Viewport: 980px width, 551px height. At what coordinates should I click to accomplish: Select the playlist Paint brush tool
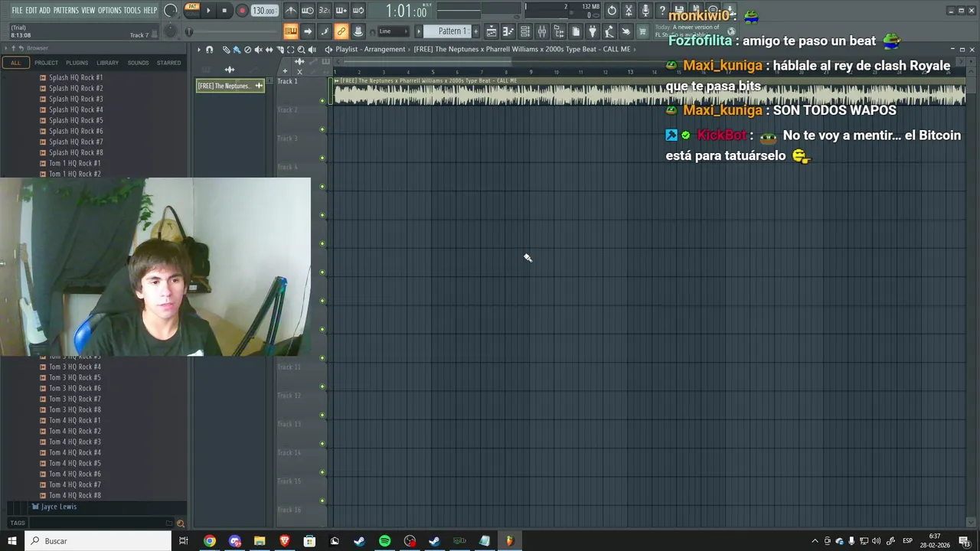[x=237, y=49]
